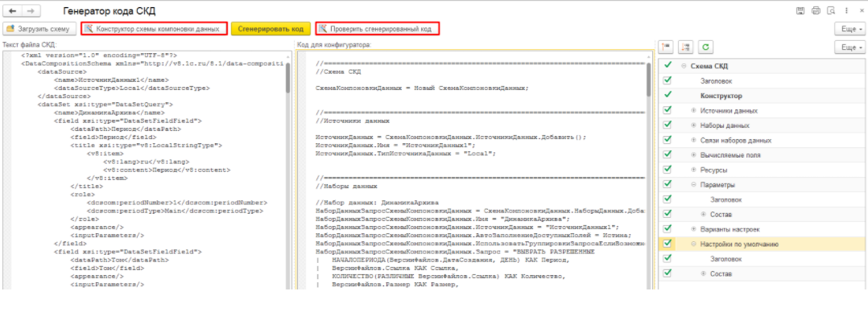Click the forward navigation arrow

31,10
